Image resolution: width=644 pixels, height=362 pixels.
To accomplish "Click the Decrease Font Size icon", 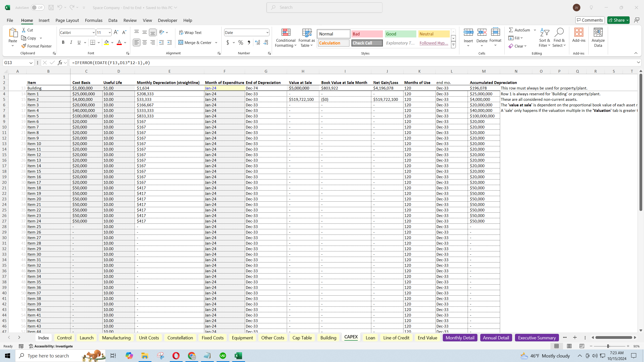I will tap(124, 32).
